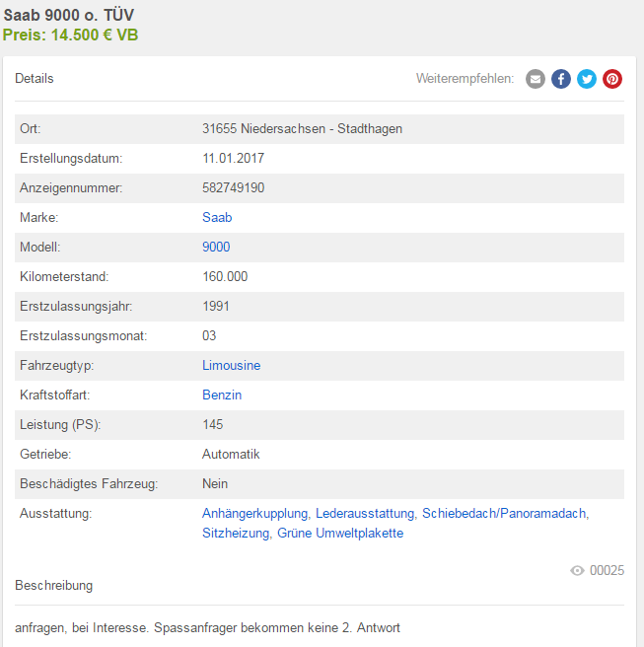The image size is (644, 647).
Task: Click the gearbox value 'Automatik'
Action: point(231,454)
